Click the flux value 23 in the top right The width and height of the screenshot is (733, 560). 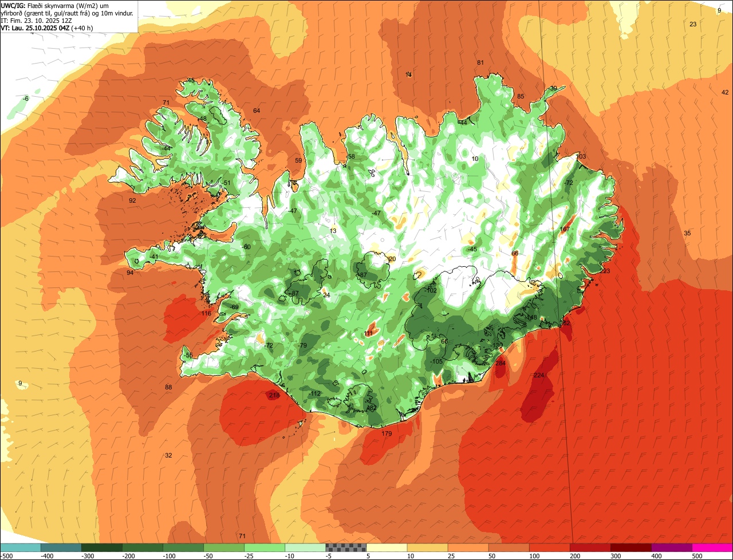693,24
